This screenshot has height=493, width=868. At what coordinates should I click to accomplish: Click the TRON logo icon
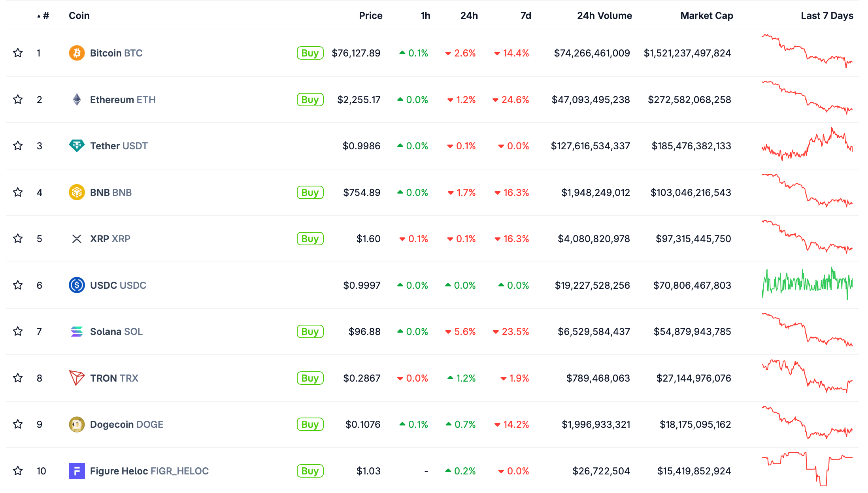pyautogui.click(x=77, y=378)
